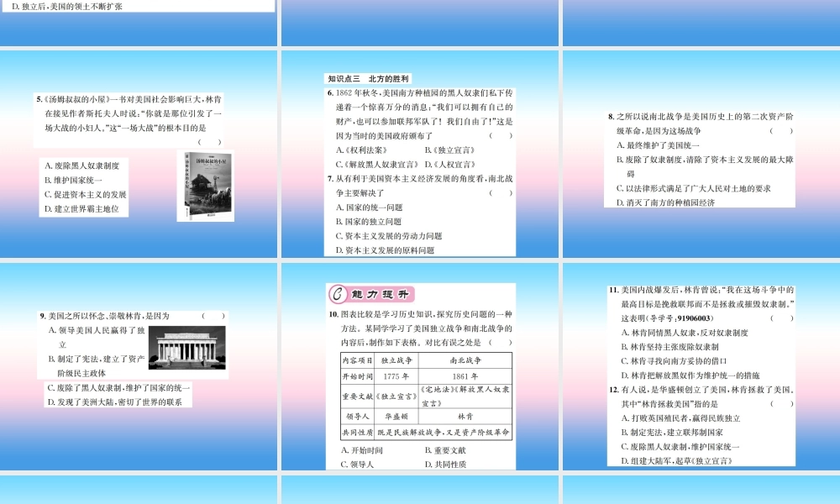The height and width of the screenshot is (504, 840).
Task: Click the line D. 独立后,美国的领土不断扩张
Action: pos(67,7)
